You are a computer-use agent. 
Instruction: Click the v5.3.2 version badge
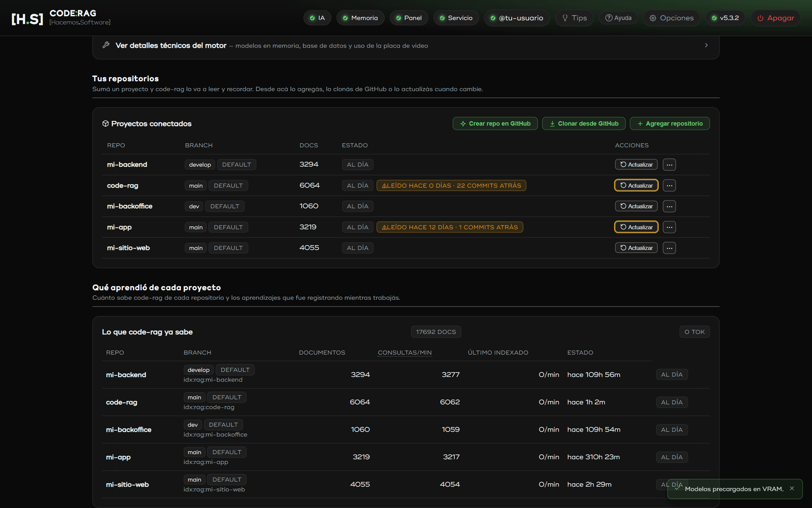[725, 18]
